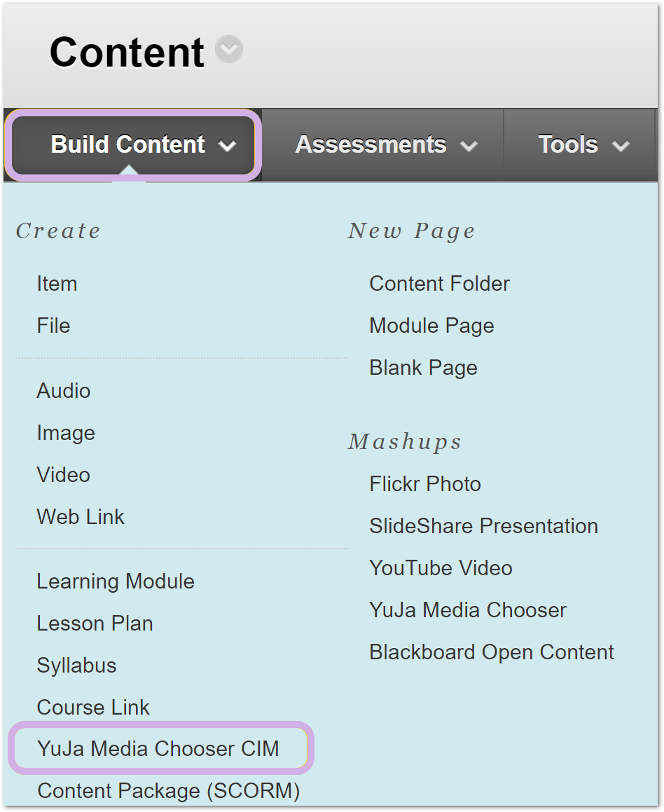Select Item under Create
Screen dimensions: 664x812
point(57,284)
